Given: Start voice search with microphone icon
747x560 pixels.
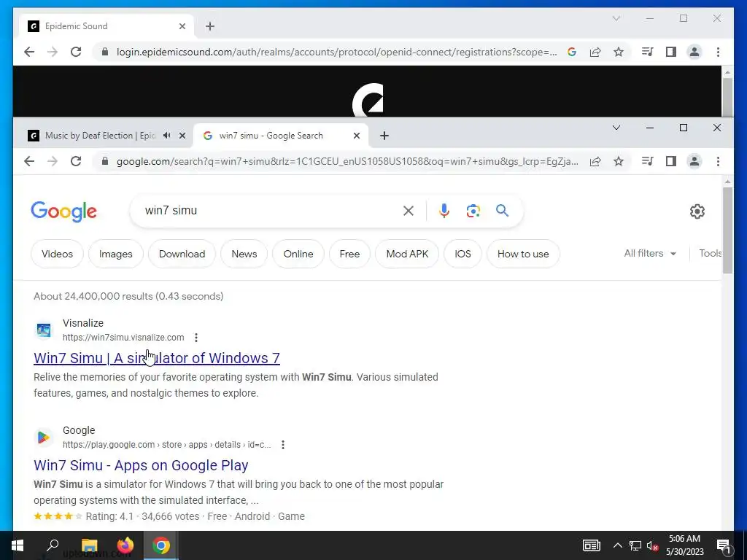Looking at the screenshot, I should click(444, 211).
